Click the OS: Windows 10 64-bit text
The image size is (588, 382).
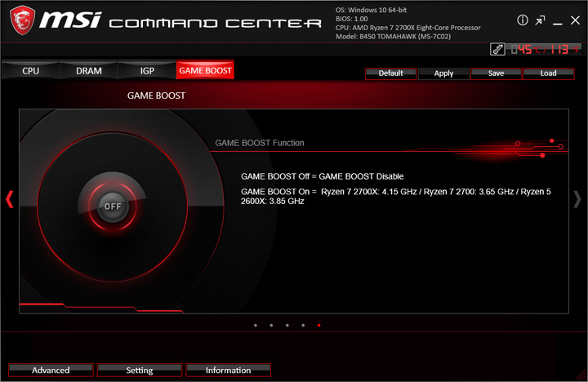[371, 10]
